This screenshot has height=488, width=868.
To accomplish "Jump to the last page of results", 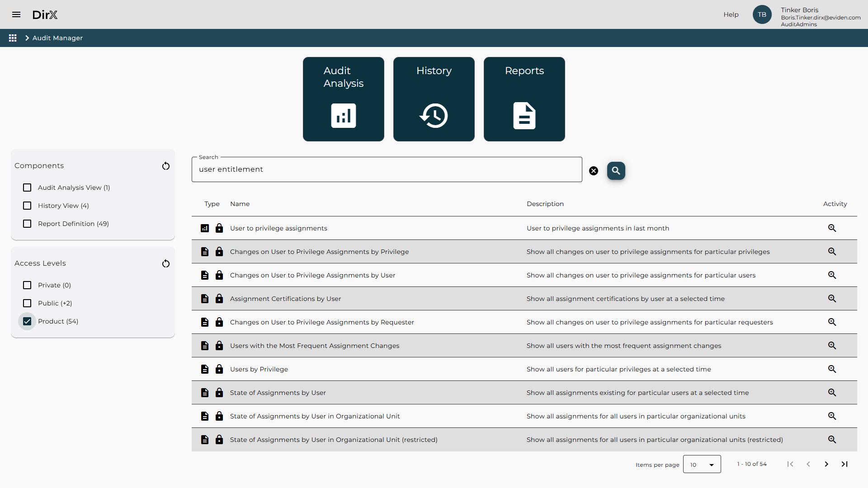I will coord(844,464).
